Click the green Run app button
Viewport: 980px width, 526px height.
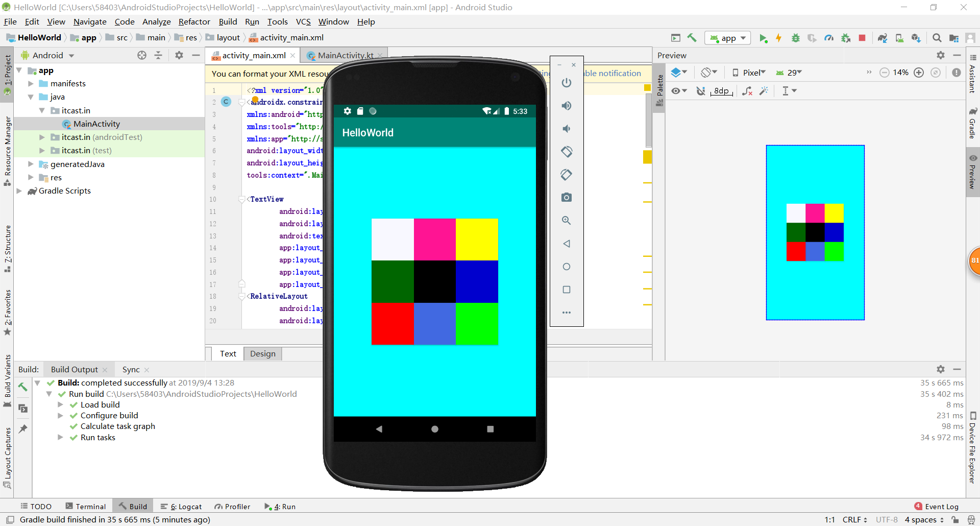coord(763,38)
